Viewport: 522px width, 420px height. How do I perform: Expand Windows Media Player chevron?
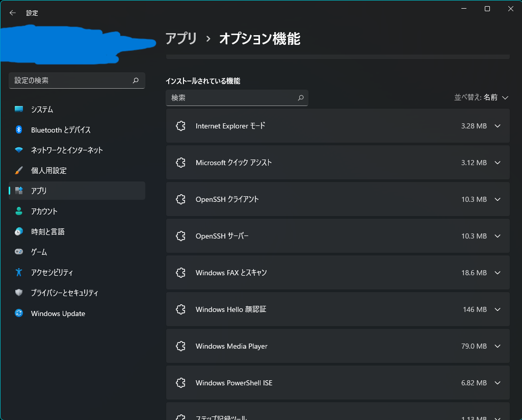click(x=498, y=346)
